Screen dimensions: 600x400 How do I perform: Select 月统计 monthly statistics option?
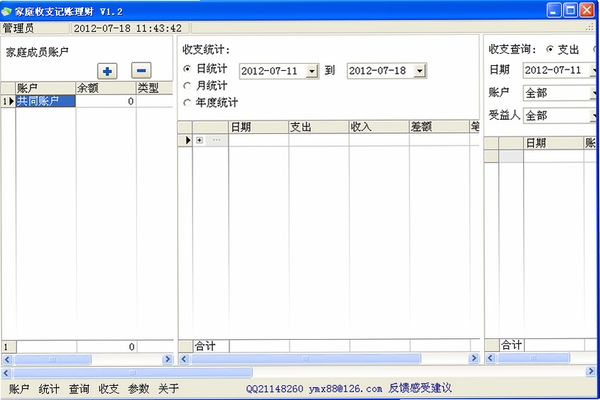click(x=205, y=86)
